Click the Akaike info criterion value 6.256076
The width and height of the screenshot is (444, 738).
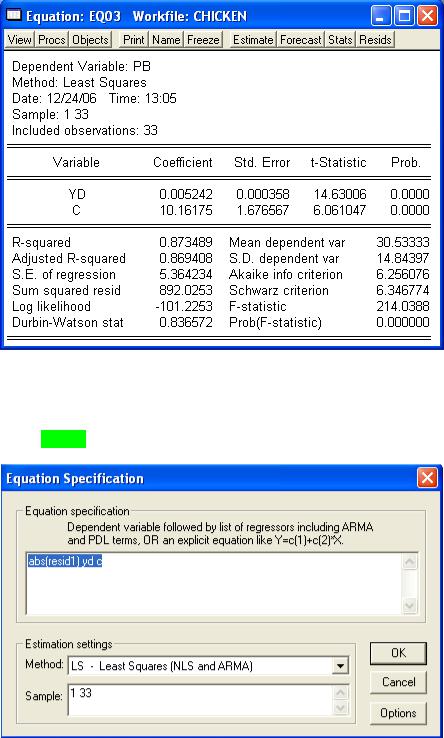403,275
